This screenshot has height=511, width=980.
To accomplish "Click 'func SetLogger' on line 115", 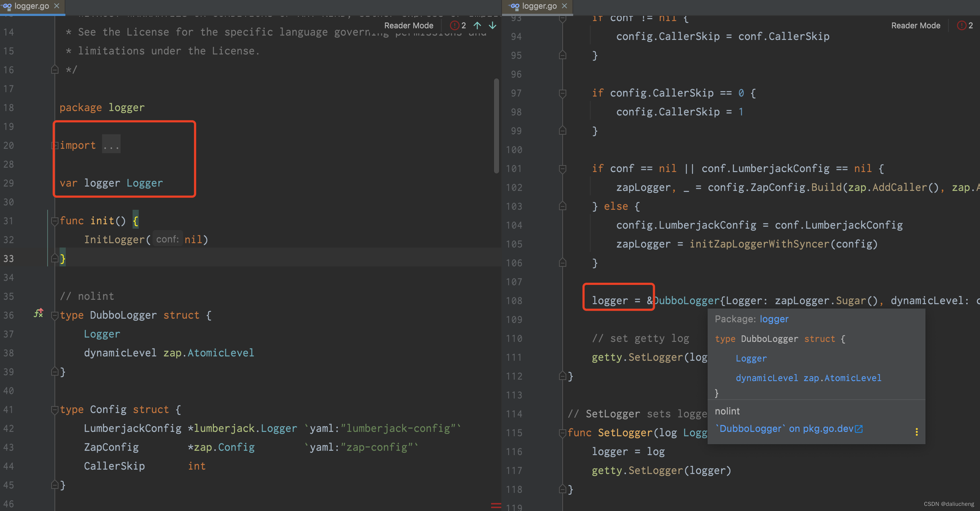I will pos(610,433).
